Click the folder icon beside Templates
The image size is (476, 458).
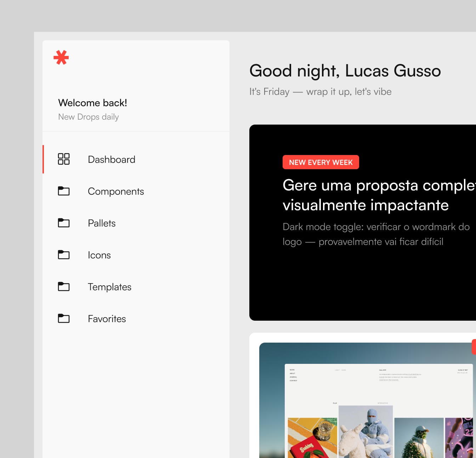tap(64, 286)
